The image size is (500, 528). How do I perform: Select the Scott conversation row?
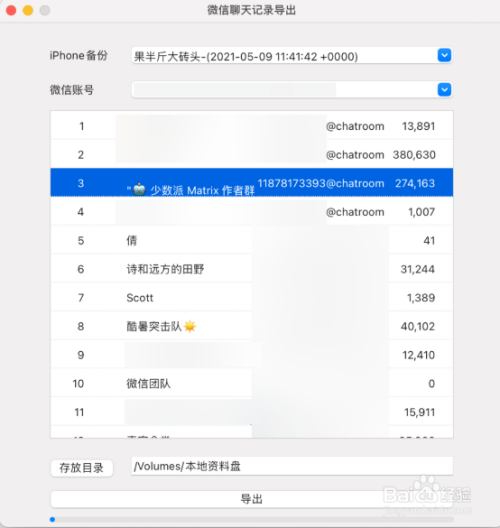point(252,297)
